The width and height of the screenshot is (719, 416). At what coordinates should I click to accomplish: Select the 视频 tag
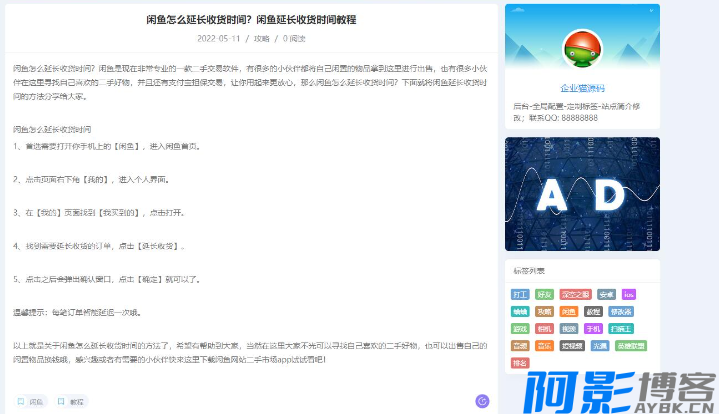569,328
